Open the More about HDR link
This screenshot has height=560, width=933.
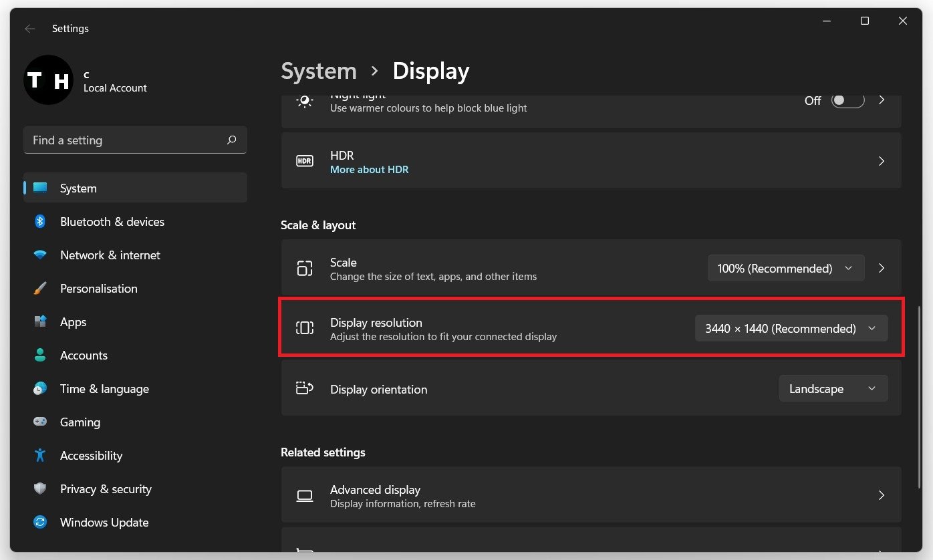coord(369,170)
